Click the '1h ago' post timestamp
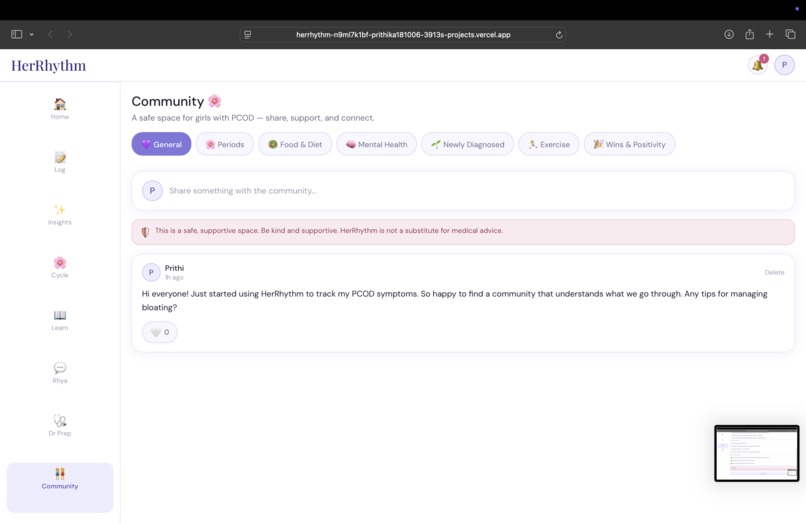The image size is (806, 524). [174, 278]
